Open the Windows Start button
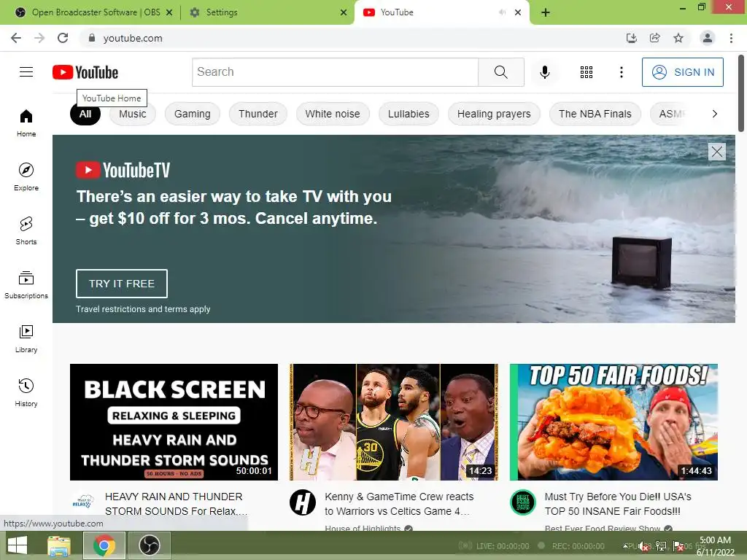Screen dimensions: 747x560 (x=18, y=545)
